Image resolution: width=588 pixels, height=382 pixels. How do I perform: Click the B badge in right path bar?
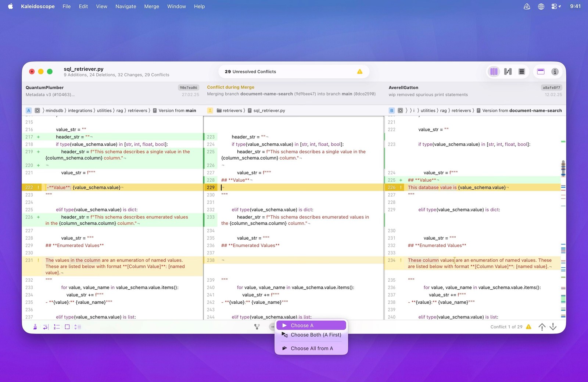(x=391, y=110)
